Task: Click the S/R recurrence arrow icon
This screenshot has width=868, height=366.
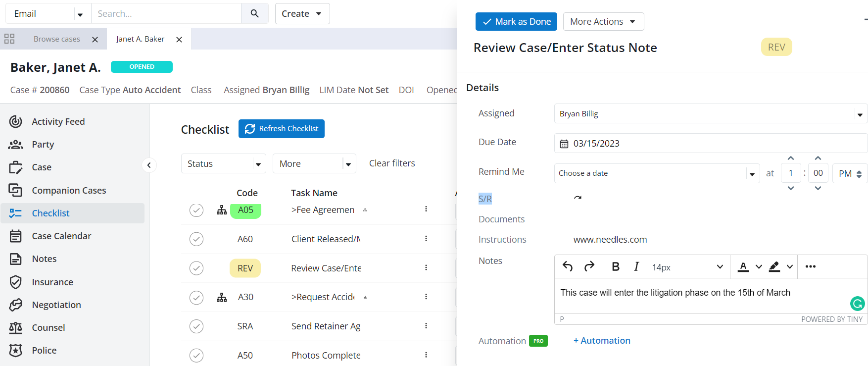Action: (578, 198)
